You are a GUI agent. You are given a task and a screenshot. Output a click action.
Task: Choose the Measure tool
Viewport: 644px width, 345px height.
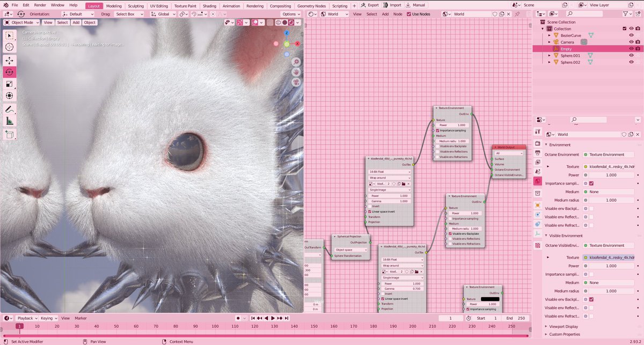point(10,121)
